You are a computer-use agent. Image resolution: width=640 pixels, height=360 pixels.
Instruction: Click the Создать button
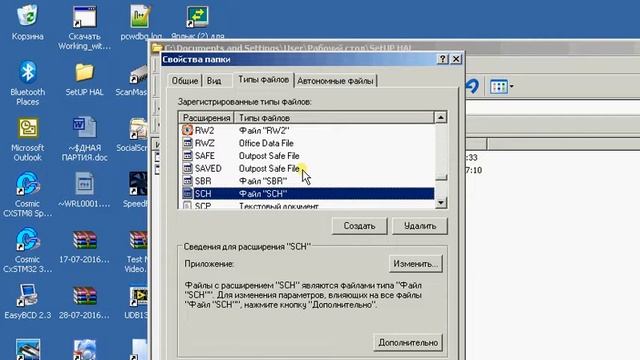coord(359,226)
